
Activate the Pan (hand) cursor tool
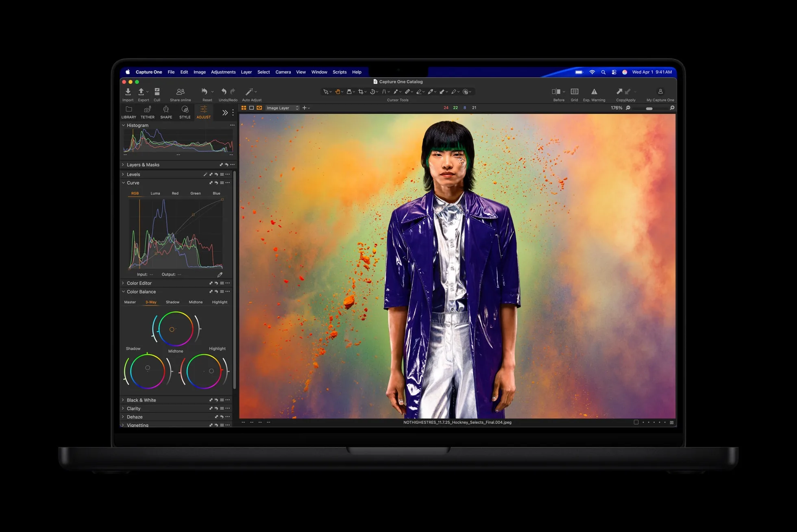click(338, 92)
